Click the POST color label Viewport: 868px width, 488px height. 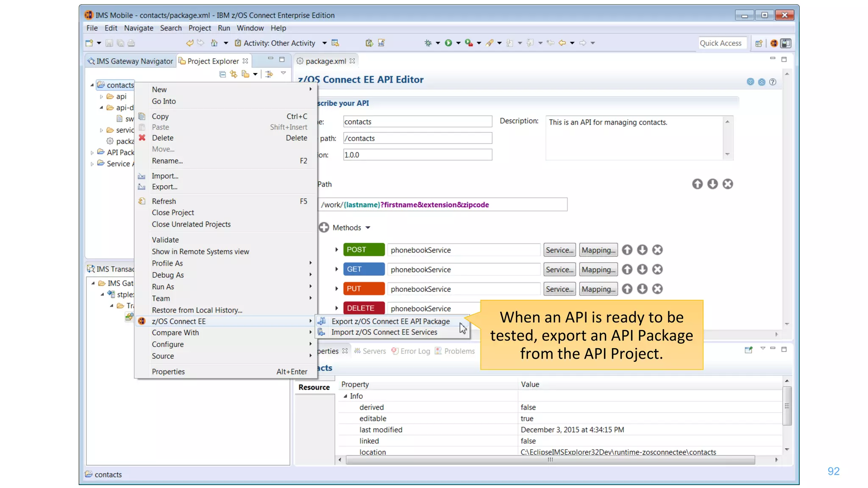(x=364, y=250)
